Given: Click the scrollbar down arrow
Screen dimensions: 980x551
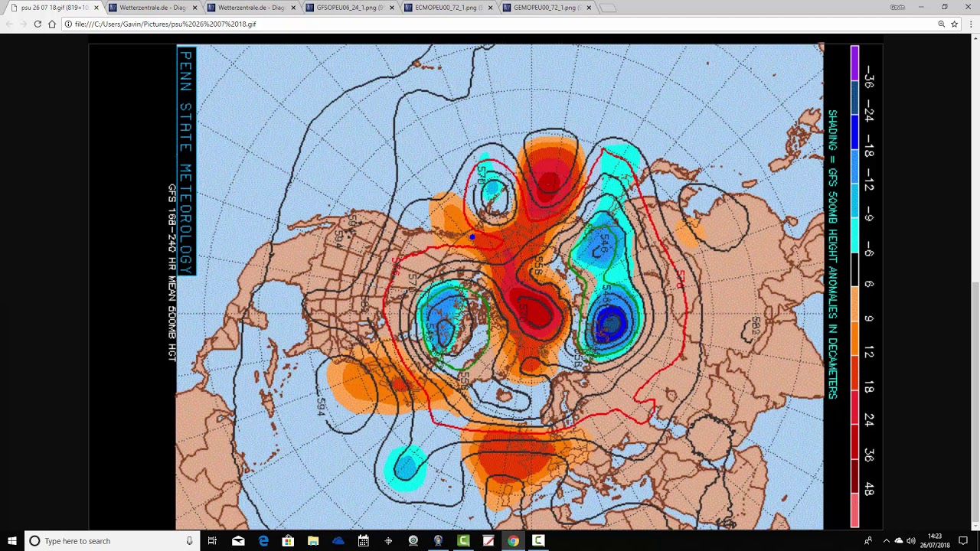Looking at the screenshot, I should pos(974,524).
